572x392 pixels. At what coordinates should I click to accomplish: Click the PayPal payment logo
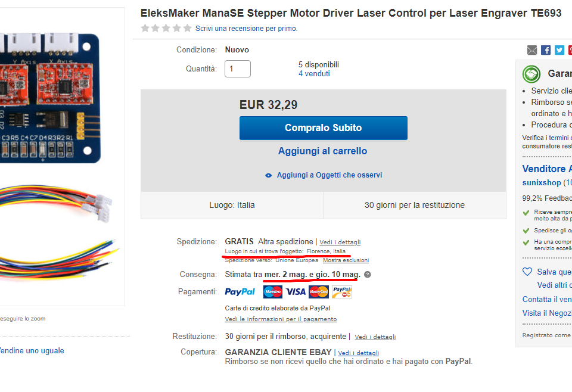[240, 292]
